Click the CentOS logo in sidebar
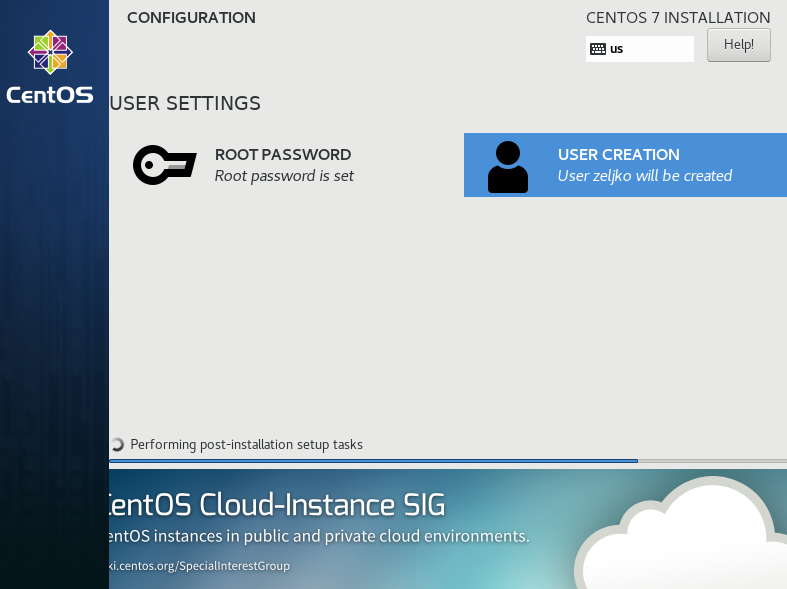This screenshot has width=787, height=589. click(50, 52)
